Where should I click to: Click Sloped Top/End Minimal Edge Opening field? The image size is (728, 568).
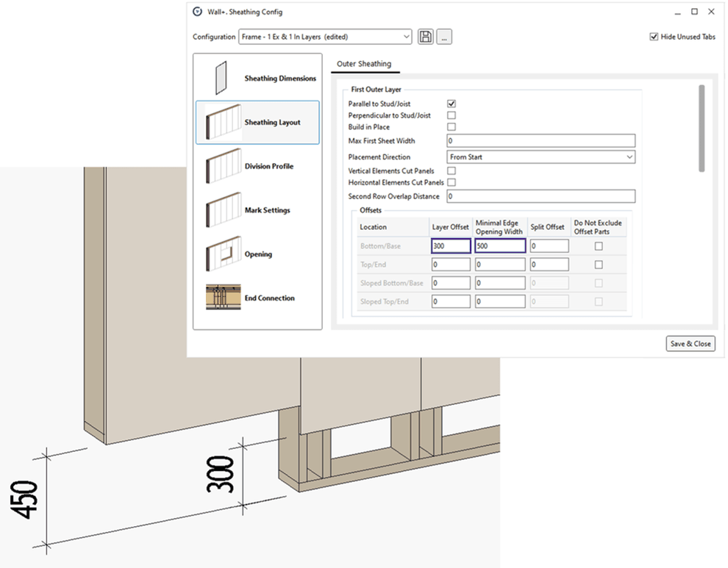coord(500,301)
